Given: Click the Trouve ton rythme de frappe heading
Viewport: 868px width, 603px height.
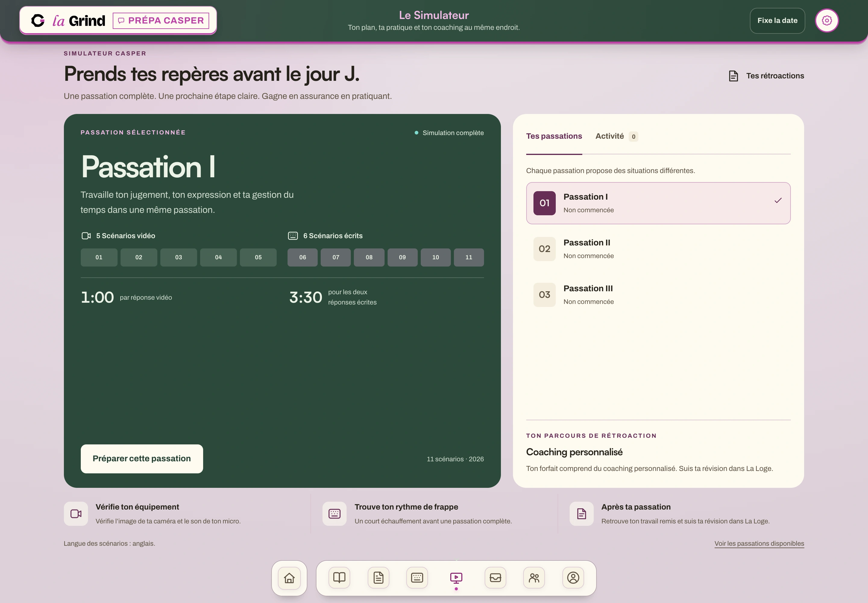Looking at the screenshot, I should point(407,507).
